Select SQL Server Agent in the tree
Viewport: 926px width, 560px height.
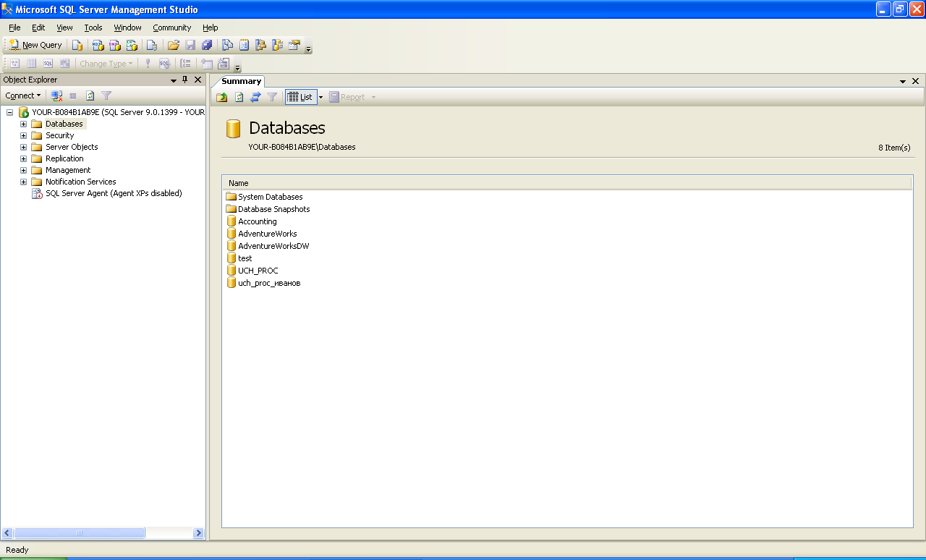(x=114, y=193)
